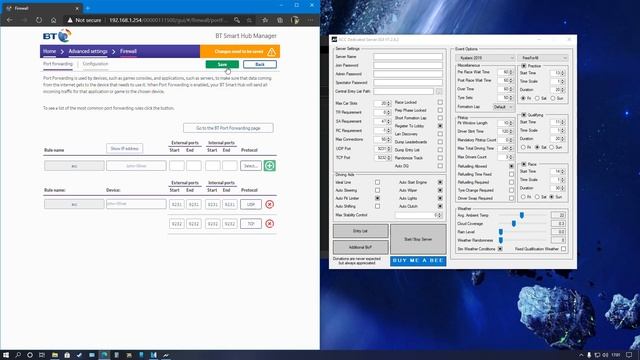
Task: Click the Entry List button in server window
Action: point(360,231)
